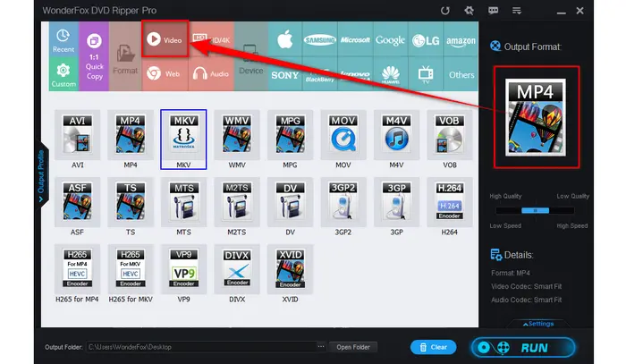Open the Amazon device profiles
626x364 pixels.
pyautogui.click(x=461, y=39)
